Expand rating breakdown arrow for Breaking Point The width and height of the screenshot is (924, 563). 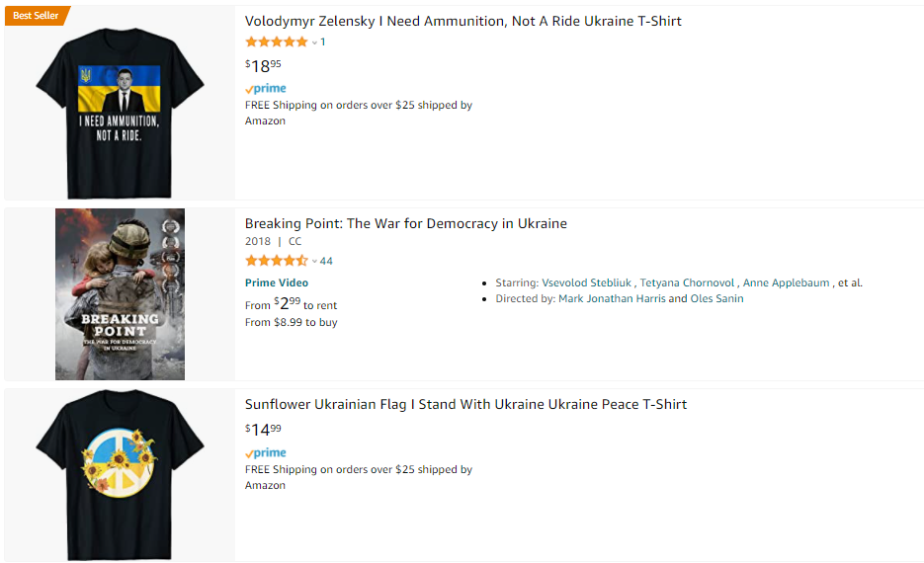(314, 262)
